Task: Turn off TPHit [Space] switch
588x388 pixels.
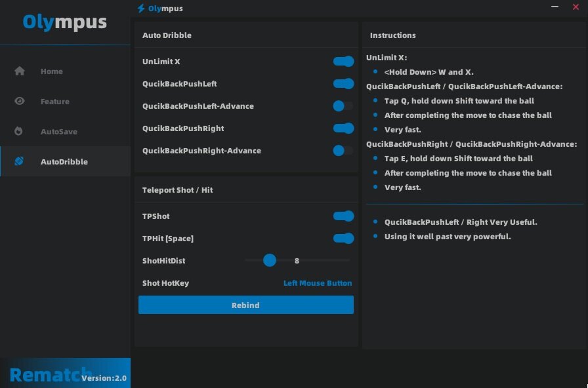Action: coord(343,239)
